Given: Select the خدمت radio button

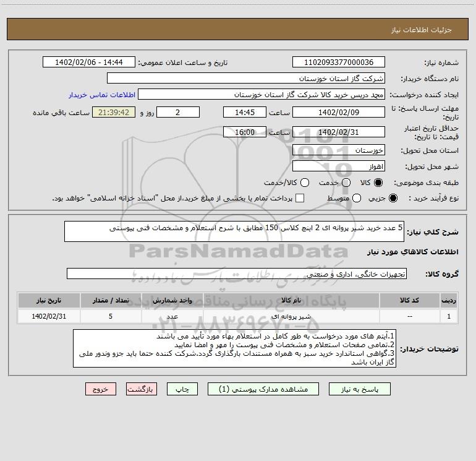Looking at the screenshot, I should point(346,183).
